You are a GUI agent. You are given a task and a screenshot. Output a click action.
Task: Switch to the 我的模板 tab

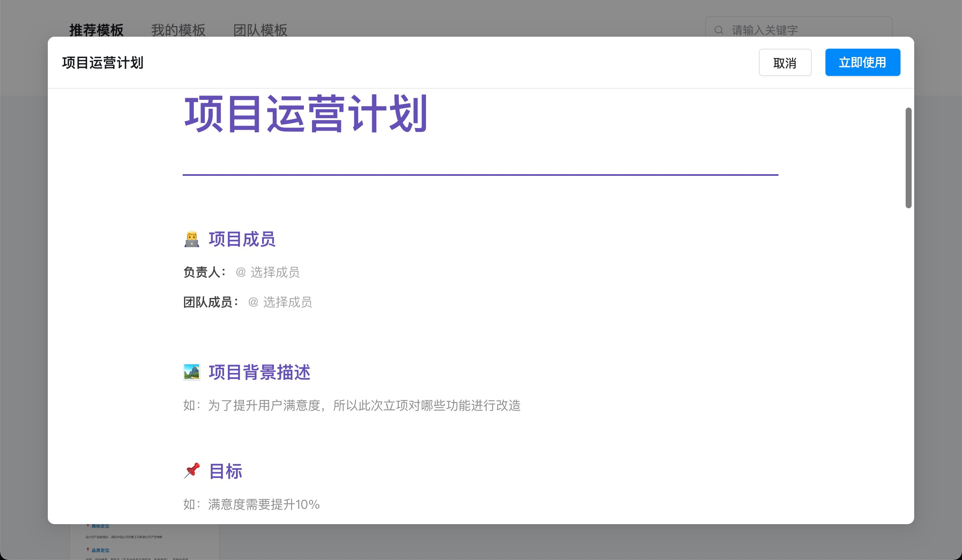click(x=178, y=30)
